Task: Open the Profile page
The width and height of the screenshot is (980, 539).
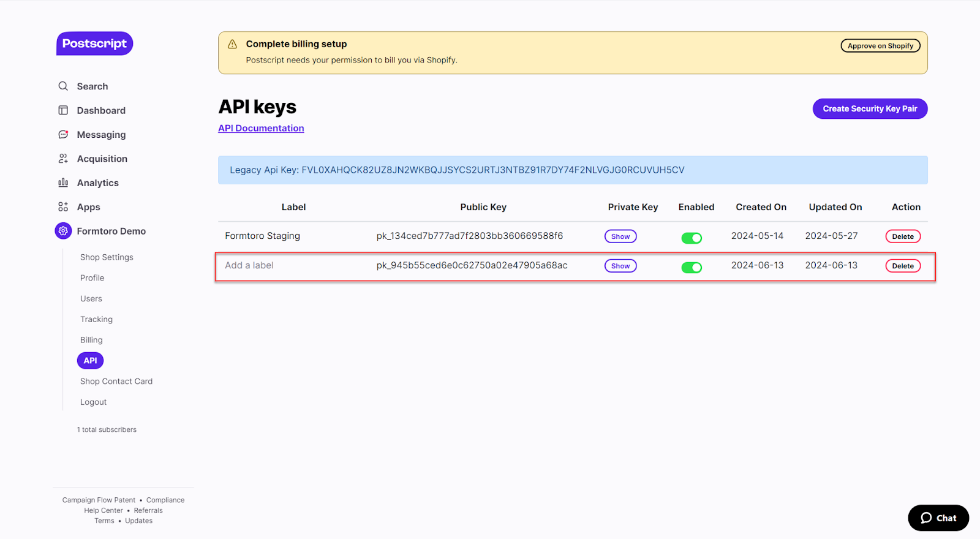Action: 92,278
